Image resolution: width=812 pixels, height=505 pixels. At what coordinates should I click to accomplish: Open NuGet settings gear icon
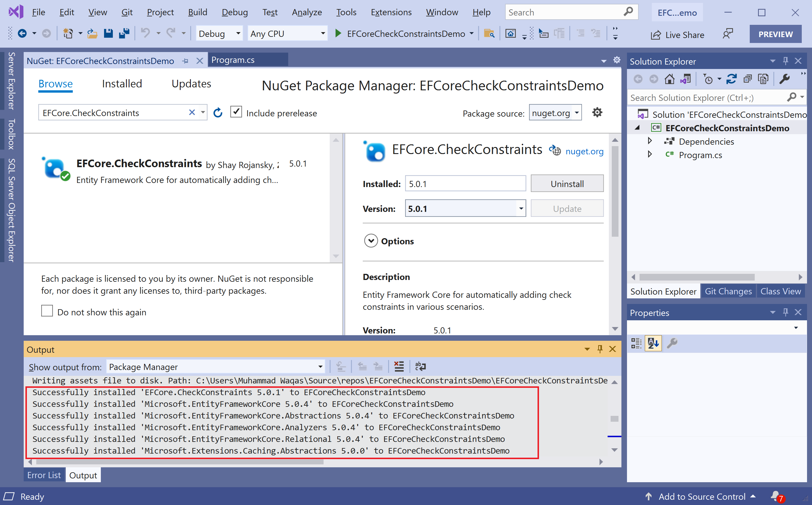coord(597,113)
